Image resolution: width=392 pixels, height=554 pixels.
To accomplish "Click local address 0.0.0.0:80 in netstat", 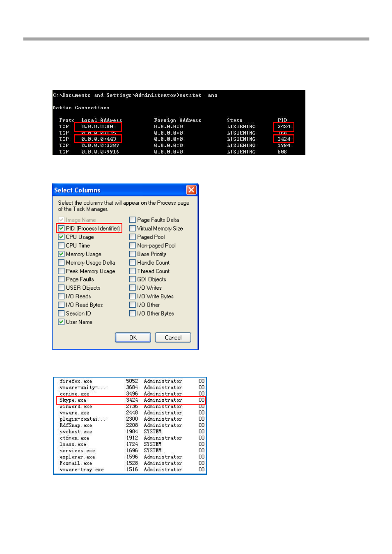I will click(x=97, y=126).
